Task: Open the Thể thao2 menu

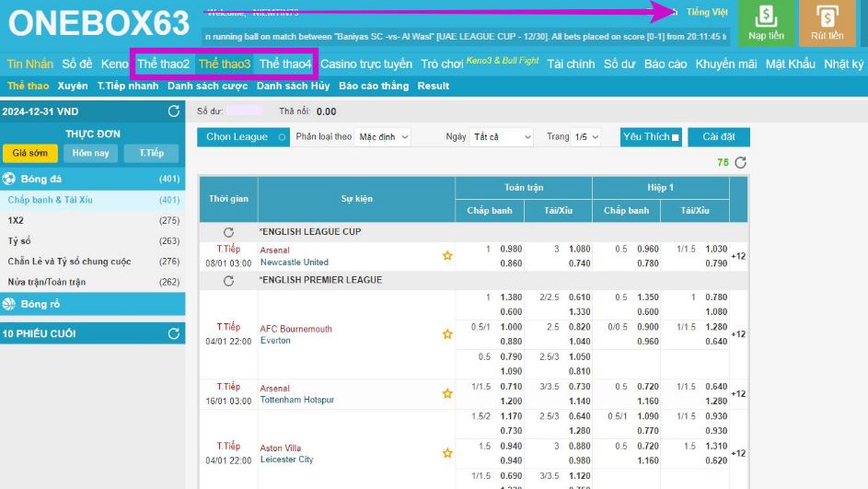Action: coord(163,64)
